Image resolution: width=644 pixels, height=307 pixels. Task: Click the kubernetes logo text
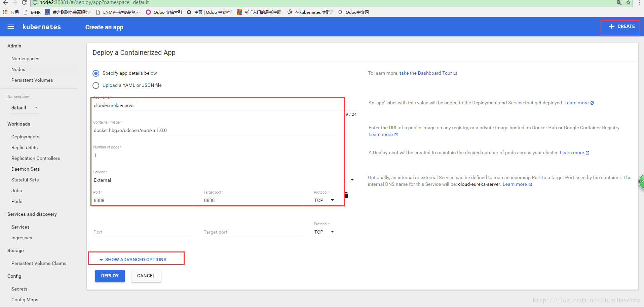(42, 27)
